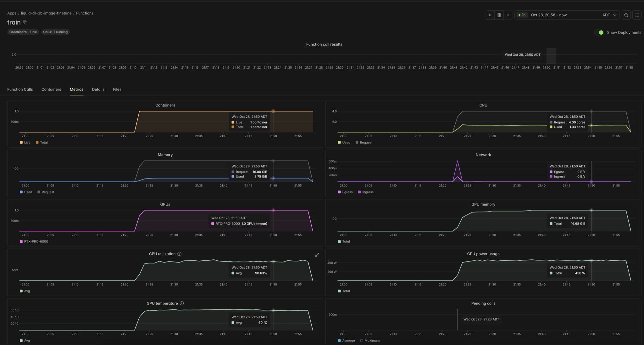Open the Details tab
The width and height of the screenshot is (644, 345).
click(98, 89)
